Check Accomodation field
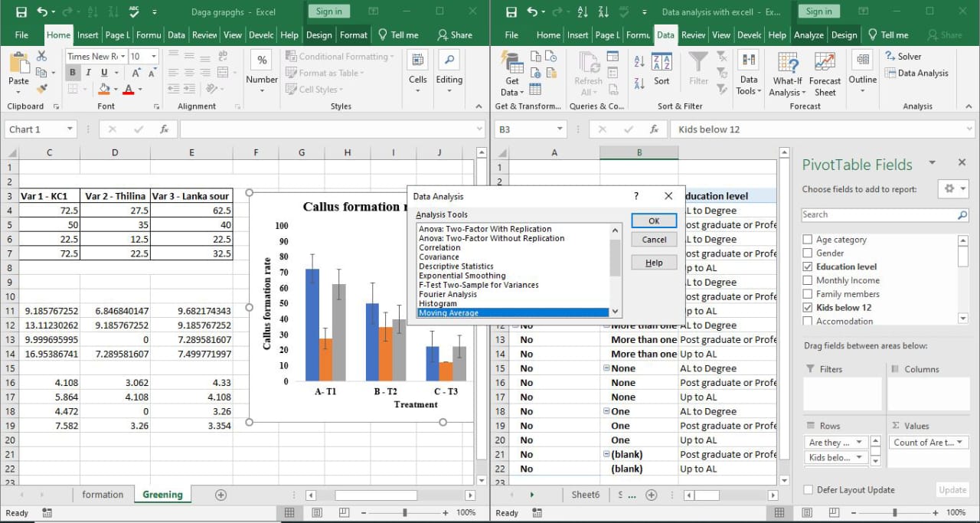The width and height of the screenshot is (980, 523). coord(807,321)
